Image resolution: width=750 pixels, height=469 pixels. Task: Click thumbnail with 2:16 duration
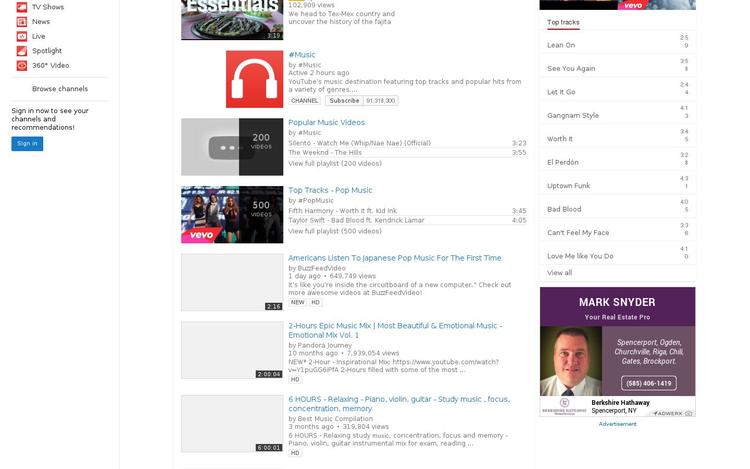pyautogui.click(x=232, y=283)
